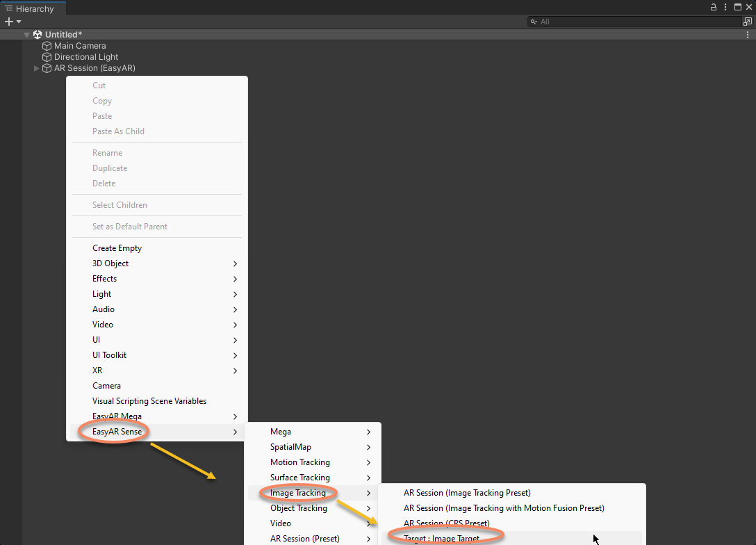Image resolution: width=756 pixels, height=545 pixels.
Task: Open the Hierarchy panel kebab options menu
Action: coord(726,7)
